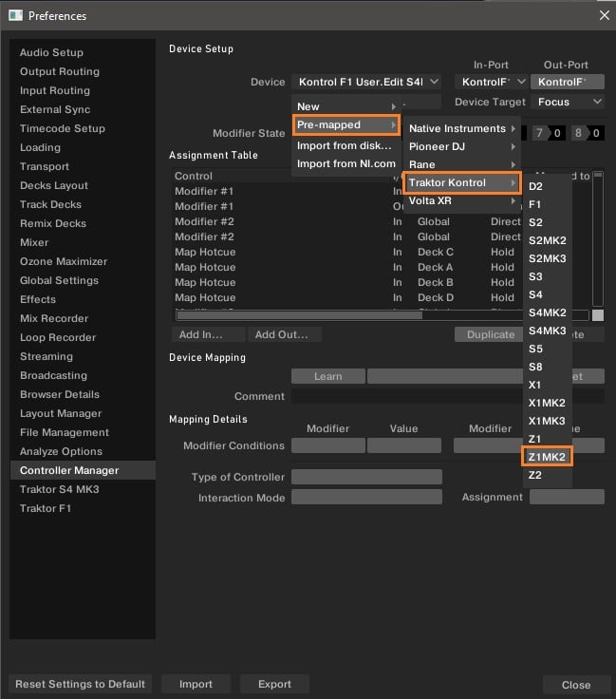Click the Export button at bottom

275,685
